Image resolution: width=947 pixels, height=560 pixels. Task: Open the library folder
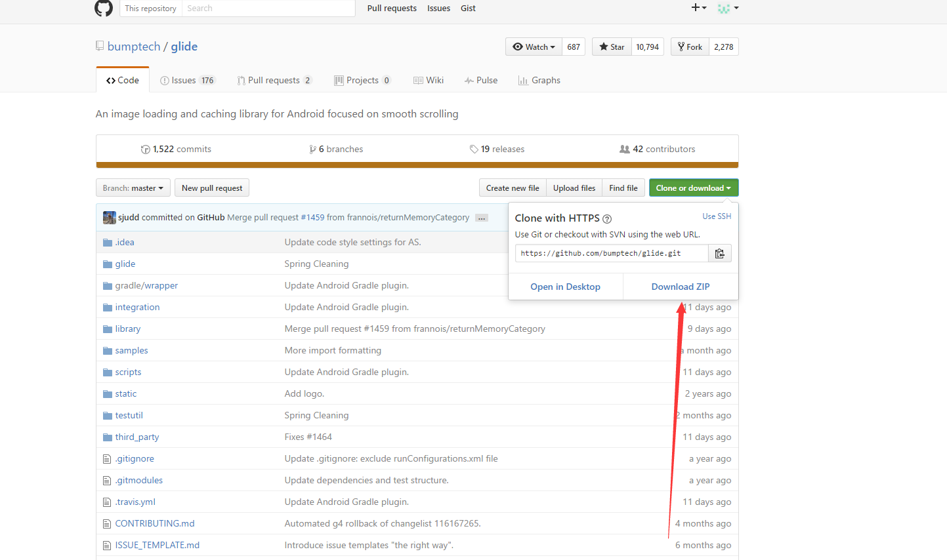click(x=128, y=329)
